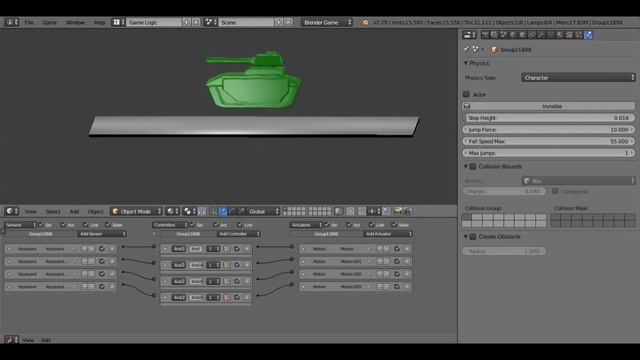The height and width of the screenshot is (360, 640).
Task: Toggle the Actuators Sel checkbox
Action: coord(327,225)
